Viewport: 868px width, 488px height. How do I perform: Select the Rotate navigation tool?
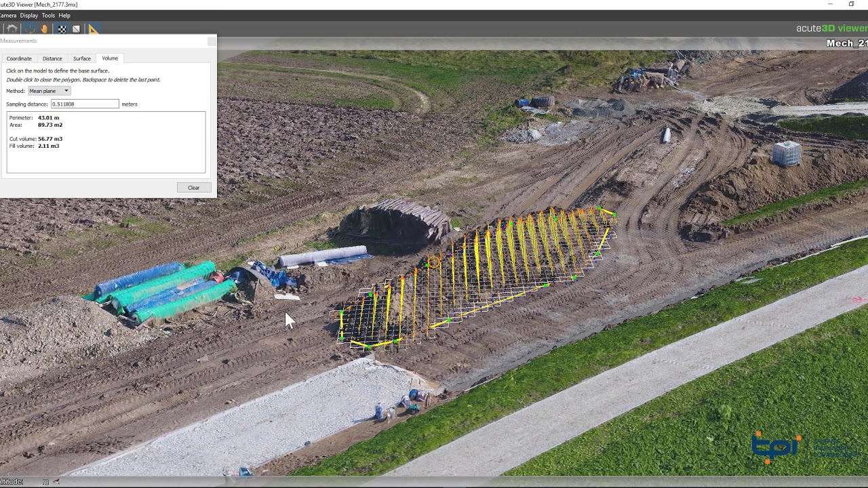(30, 28)
